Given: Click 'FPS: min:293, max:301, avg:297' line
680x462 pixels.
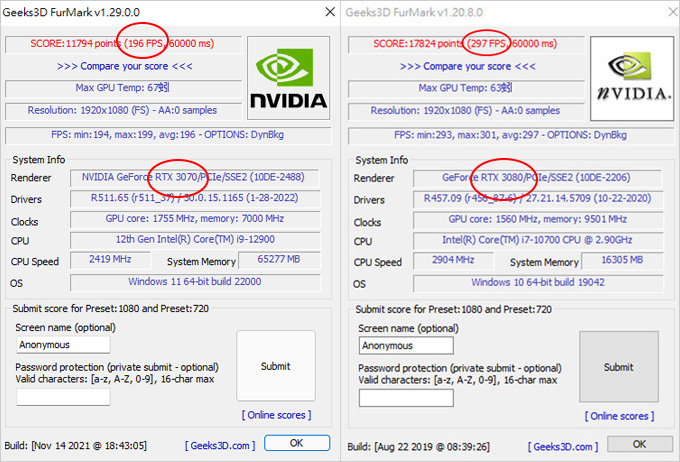Looking at the screenshot, I should (511, 135).
